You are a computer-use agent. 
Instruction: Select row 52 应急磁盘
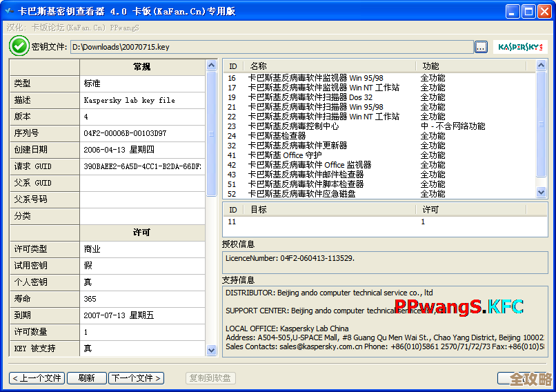379,194
